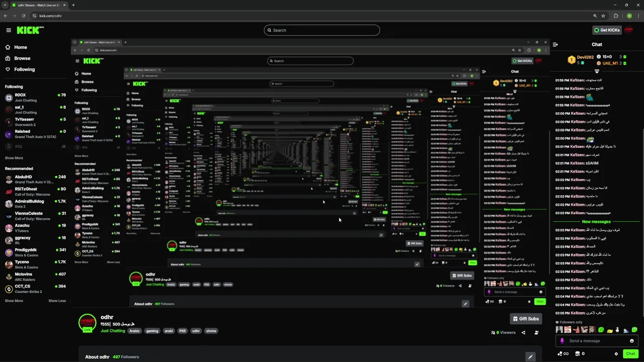Click the chat identity purple icon

tap(562, 341)
